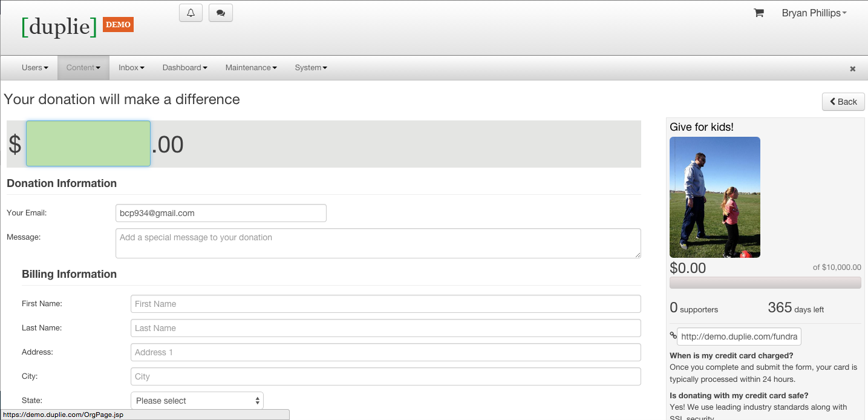
Task: Click the Message text area
Action: pos(378,243)
